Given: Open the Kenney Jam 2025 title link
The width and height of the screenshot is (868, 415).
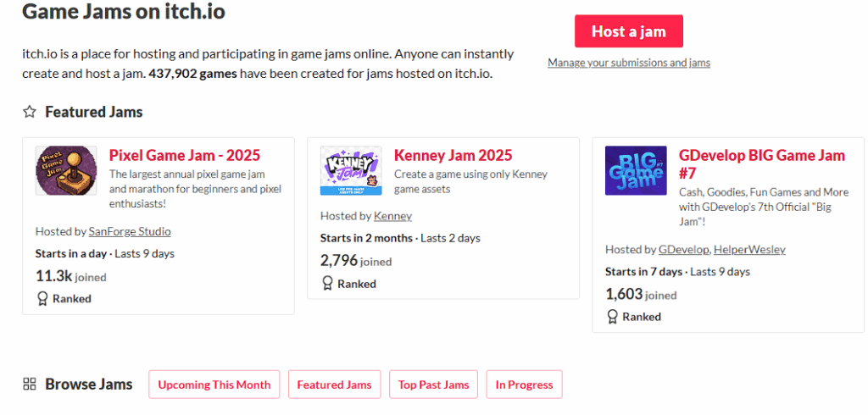Looking at the screenshot, I should pos(453,155).
